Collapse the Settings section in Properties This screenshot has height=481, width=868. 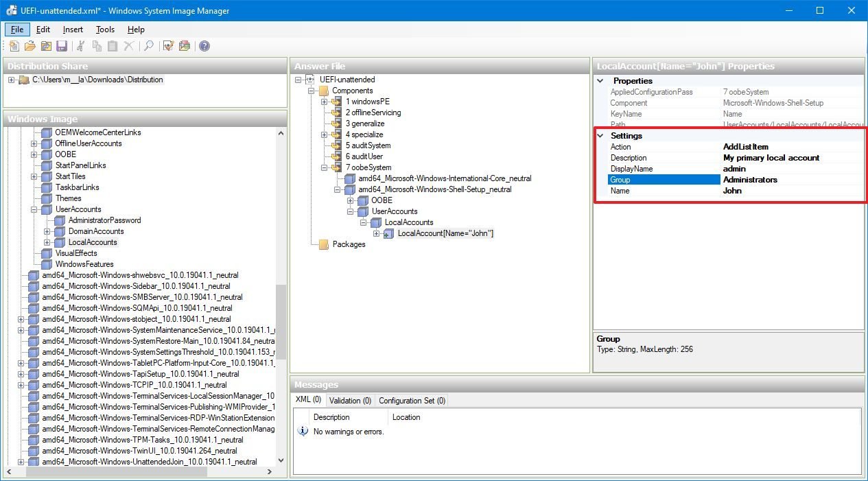tap(600, 136)
